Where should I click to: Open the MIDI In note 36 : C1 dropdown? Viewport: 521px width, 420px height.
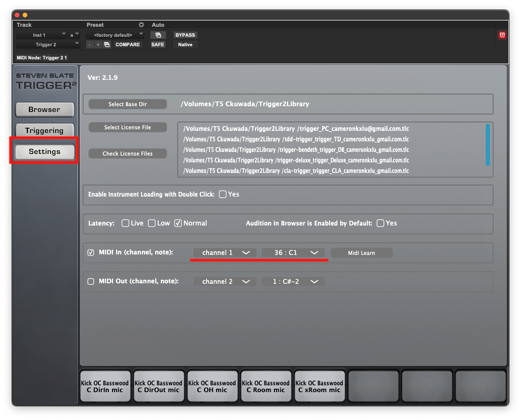[293, 253]
